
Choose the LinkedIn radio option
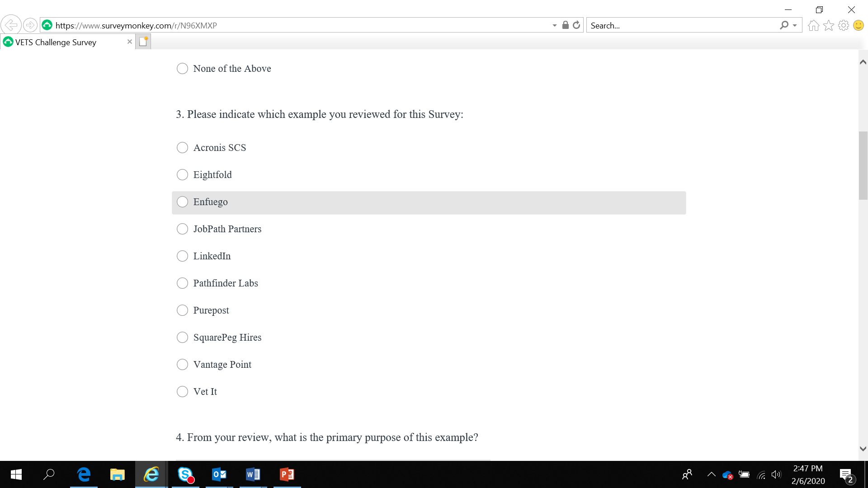[182, 256]
